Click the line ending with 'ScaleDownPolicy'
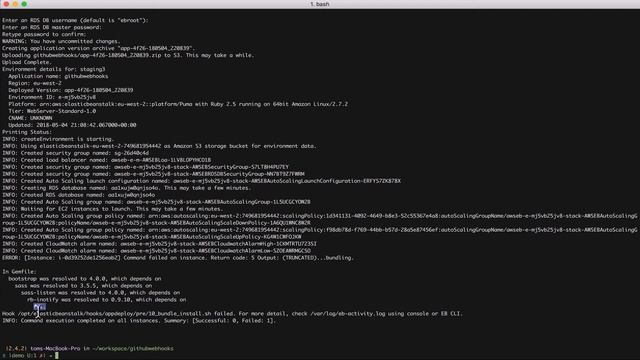The width and height of the screenshot is (640, 360). click(156, 223)
